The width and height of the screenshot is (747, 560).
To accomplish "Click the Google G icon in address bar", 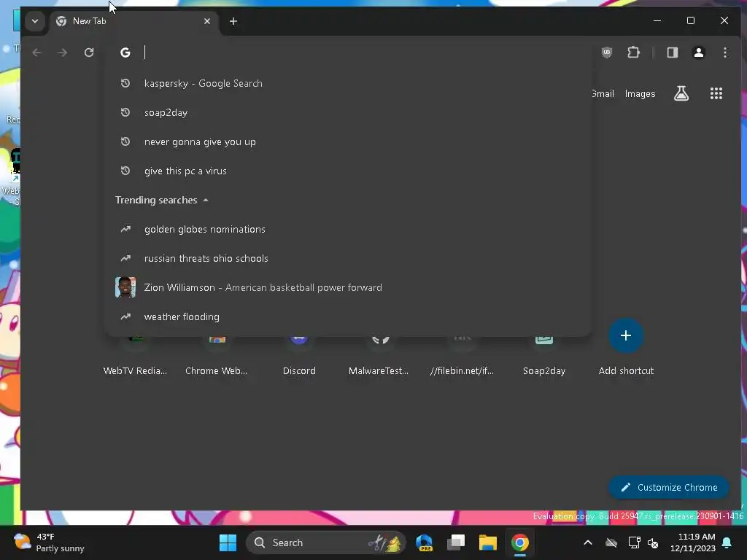I will point(125,52).
